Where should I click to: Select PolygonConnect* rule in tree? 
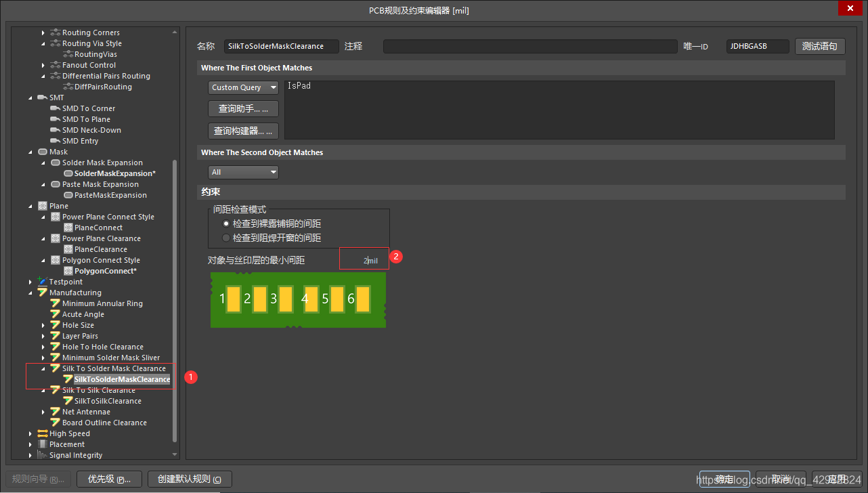click(x=105, y=271)
